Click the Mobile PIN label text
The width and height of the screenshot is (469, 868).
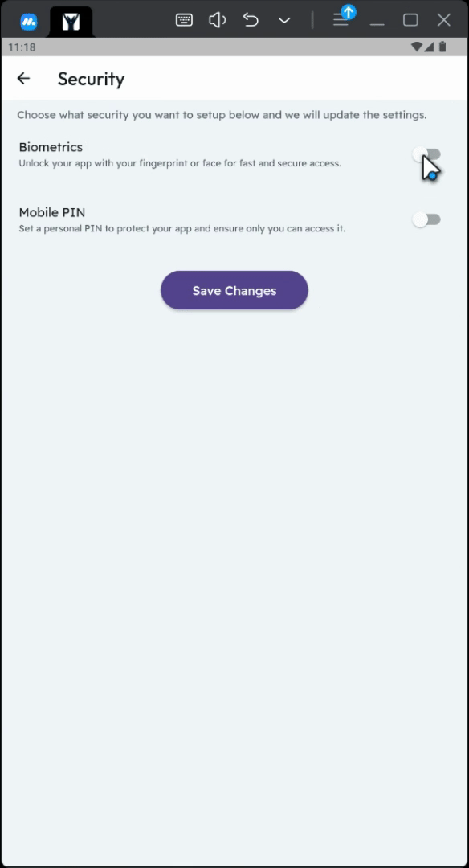click(52, 212)
